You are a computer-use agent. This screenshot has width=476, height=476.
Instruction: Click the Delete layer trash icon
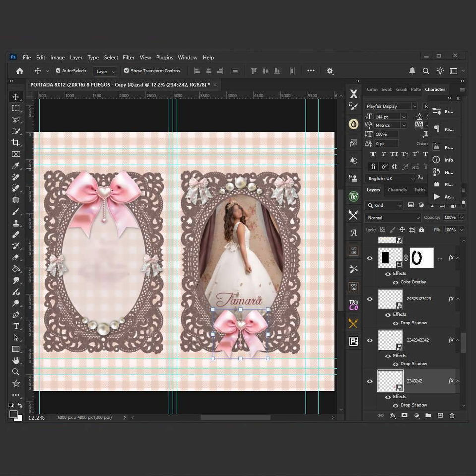click(452, 416)
